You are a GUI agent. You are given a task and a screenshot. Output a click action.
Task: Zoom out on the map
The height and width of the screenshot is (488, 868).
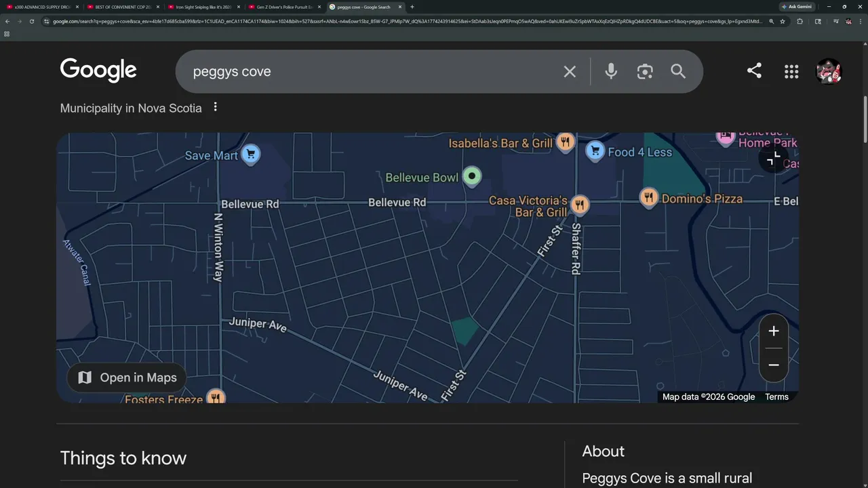coord(774,365)
